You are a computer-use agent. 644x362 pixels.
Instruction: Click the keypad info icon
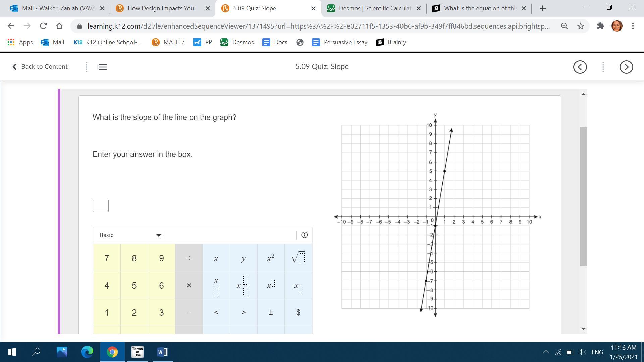(x=304, y=235)
